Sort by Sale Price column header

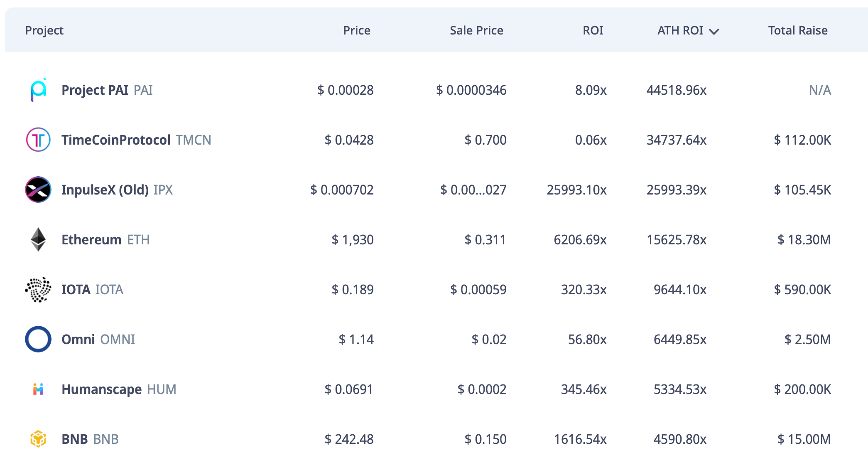coord(476,30)
